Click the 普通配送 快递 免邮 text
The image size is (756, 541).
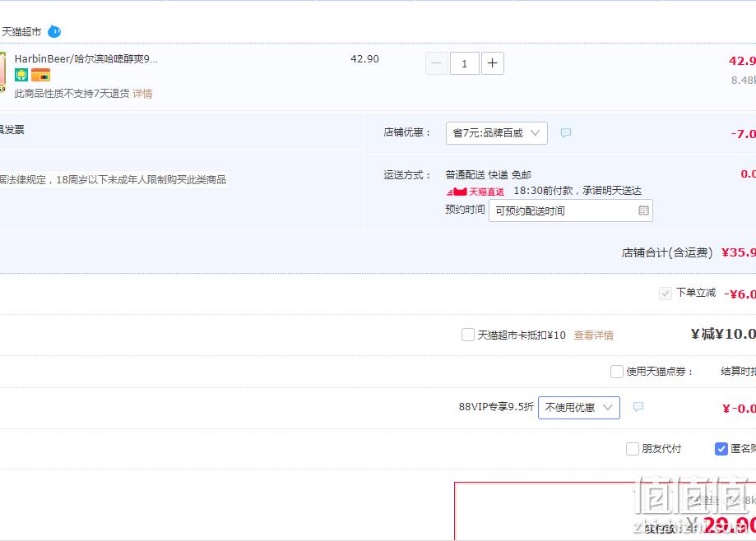click(x=488, y=174)
